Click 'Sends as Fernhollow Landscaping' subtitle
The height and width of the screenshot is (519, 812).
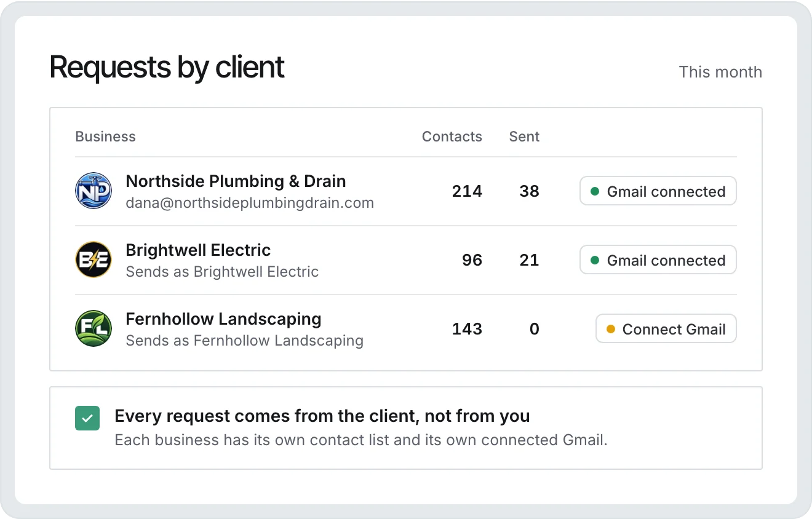point(244,341)
